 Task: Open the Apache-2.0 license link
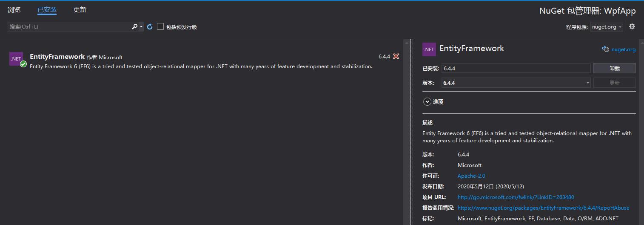point(471,176)
